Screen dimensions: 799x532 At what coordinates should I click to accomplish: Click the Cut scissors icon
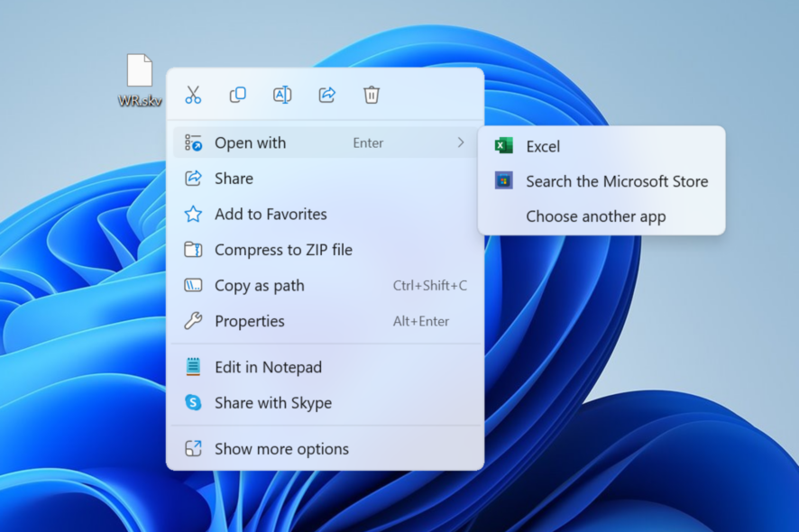tap(193, 95)
